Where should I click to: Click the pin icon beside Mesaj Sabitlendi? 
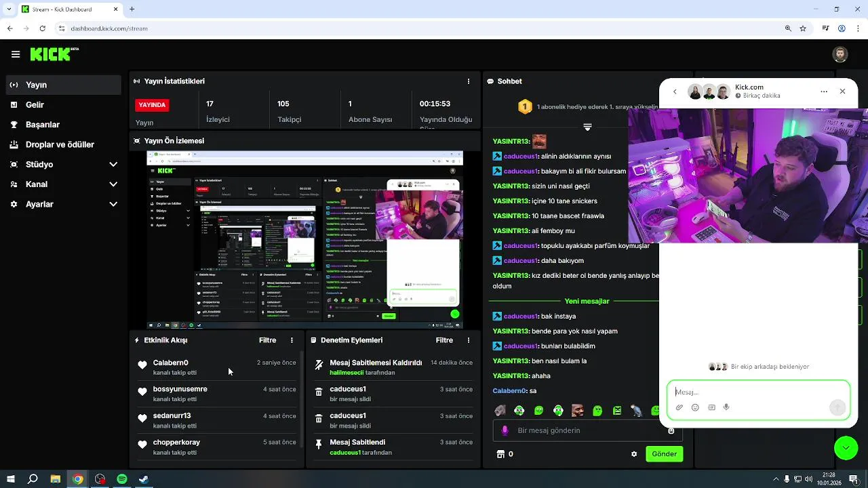[x=319, y=445]
